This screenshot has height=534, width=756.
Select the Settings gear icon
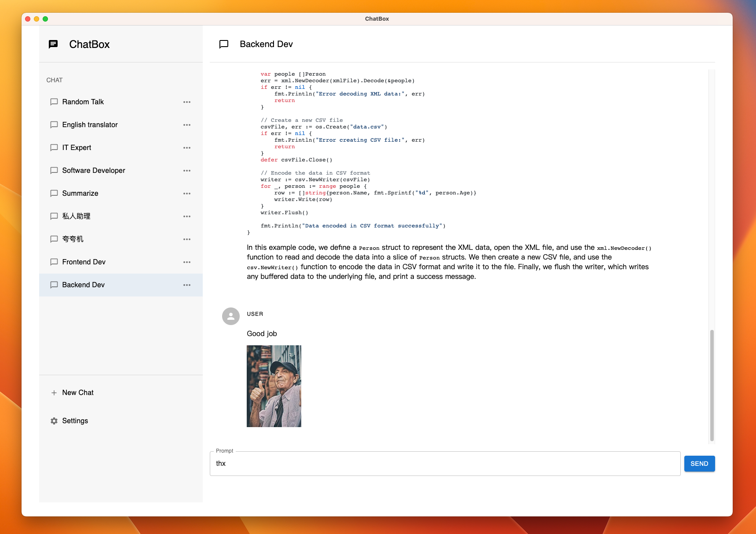(54, 421)
